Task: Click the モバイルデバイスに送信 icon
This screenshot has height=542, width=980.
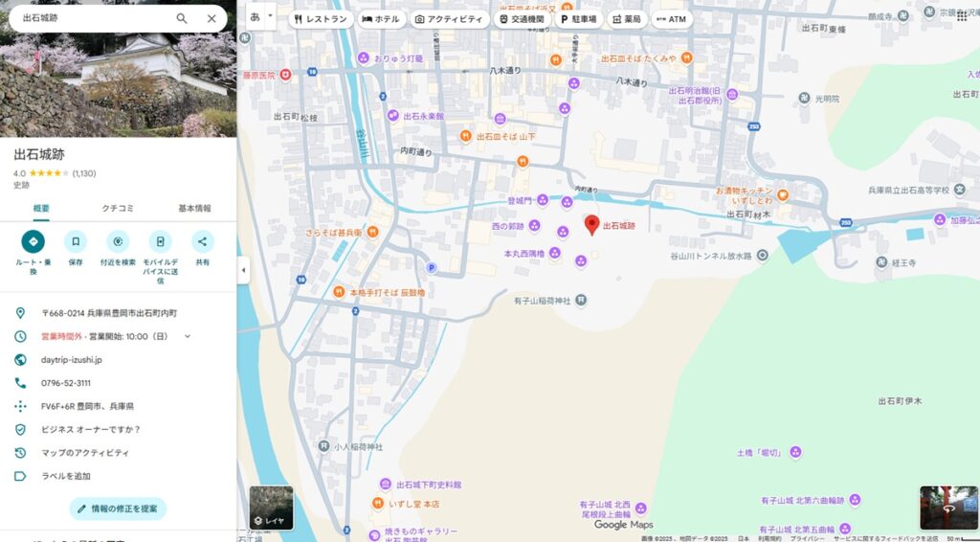Action: point(161,241)
